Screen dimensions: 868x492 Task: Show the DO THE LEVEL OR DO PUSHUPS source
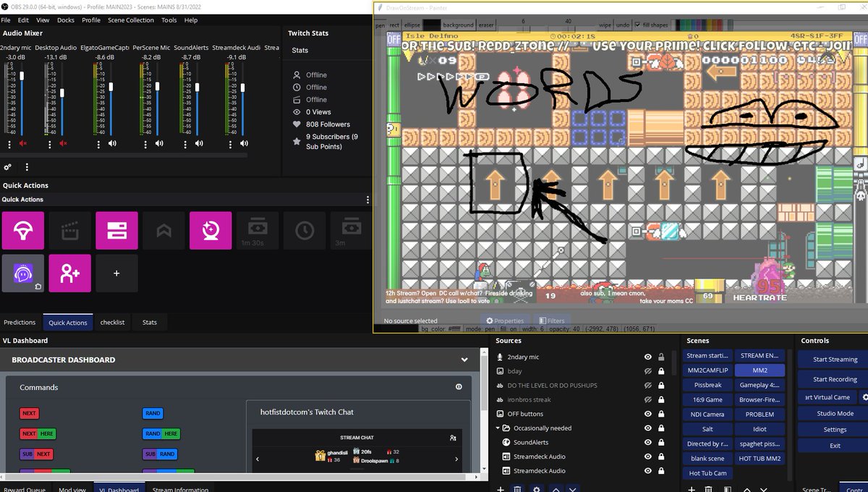648,386
